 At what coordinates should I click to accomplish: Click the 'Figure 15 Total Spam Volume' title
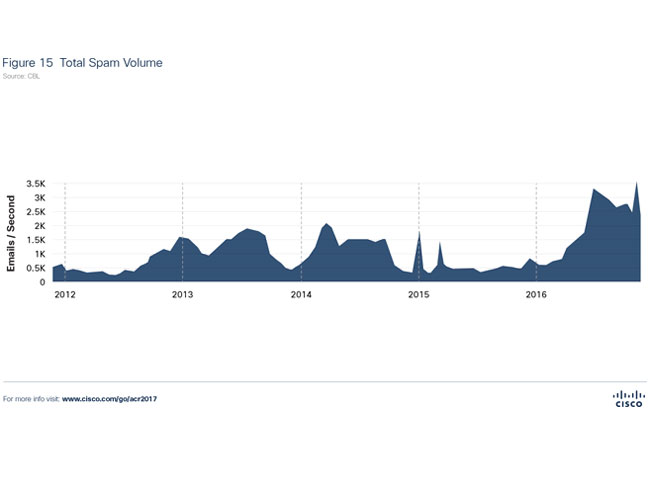[x=82, y=63]
